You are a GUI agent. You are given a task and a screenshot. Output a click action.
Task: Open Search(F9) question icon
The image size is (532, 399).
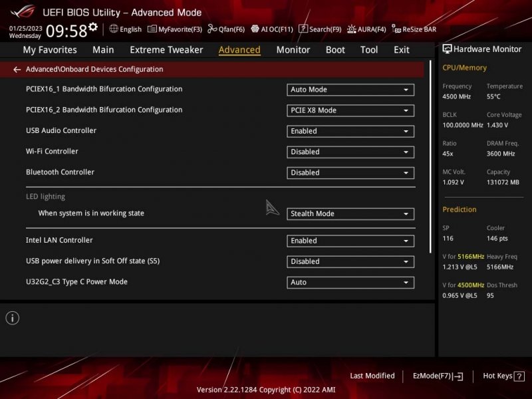click(303, 29)
